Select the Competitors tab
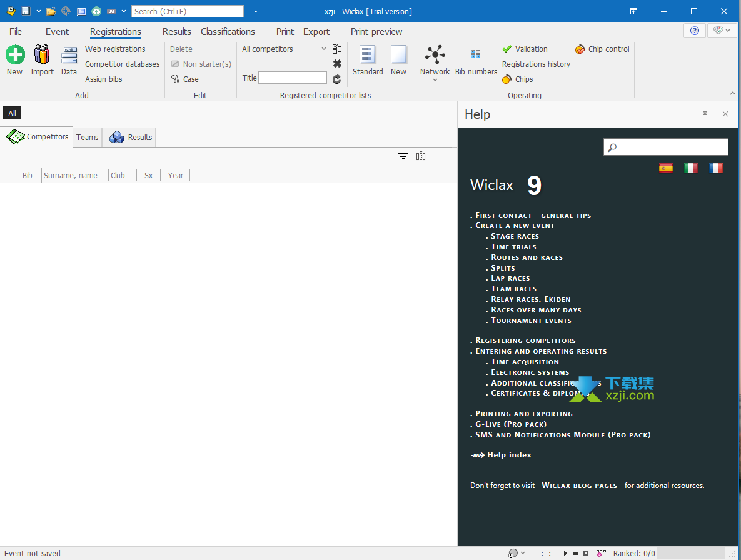 [x=37, y=137]
